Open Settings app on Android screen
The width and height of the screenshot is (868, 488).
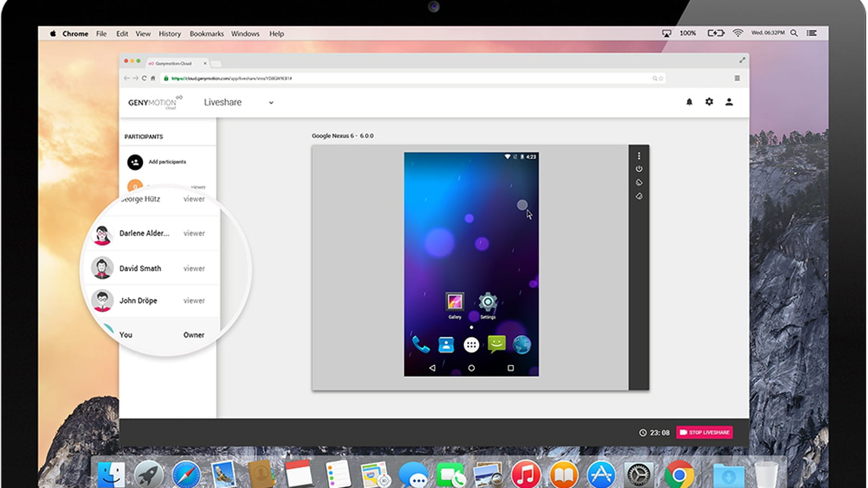(x=488, y=305)
